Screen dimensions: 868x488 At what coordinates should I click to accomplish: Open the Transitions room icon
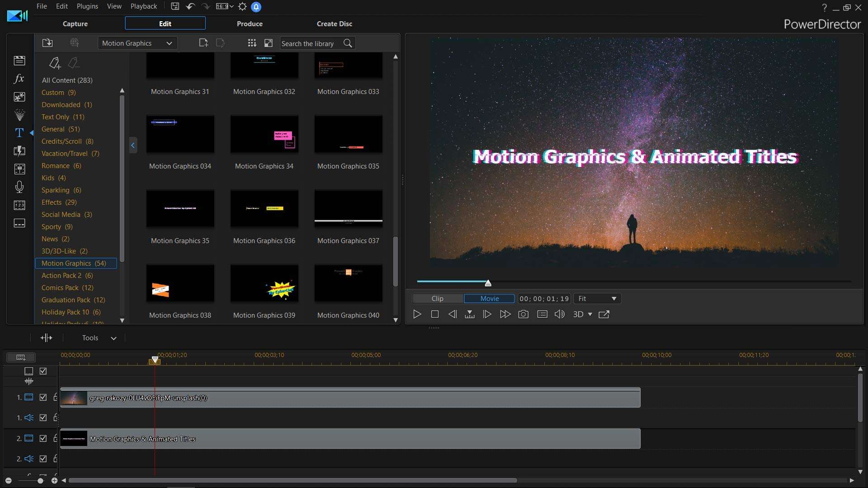click(19, 151)
